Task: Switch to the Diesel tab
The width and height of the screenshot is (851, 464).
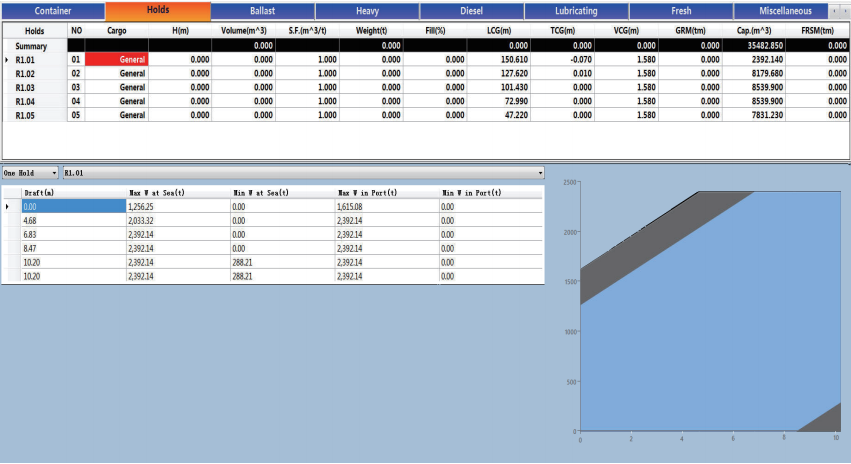Action: pyautogui.click(x=472, y=11)
